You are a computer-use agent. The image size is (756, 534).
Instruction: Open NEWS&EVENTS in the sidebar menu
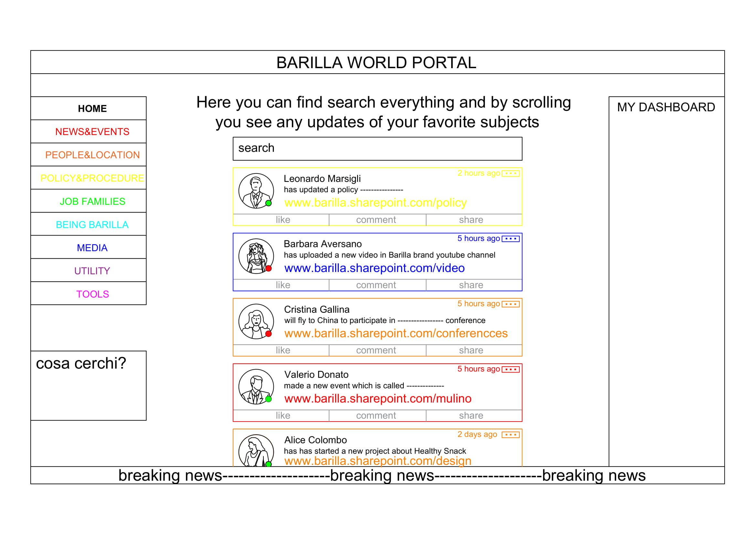pyautogui.click(x=92, y=131)
